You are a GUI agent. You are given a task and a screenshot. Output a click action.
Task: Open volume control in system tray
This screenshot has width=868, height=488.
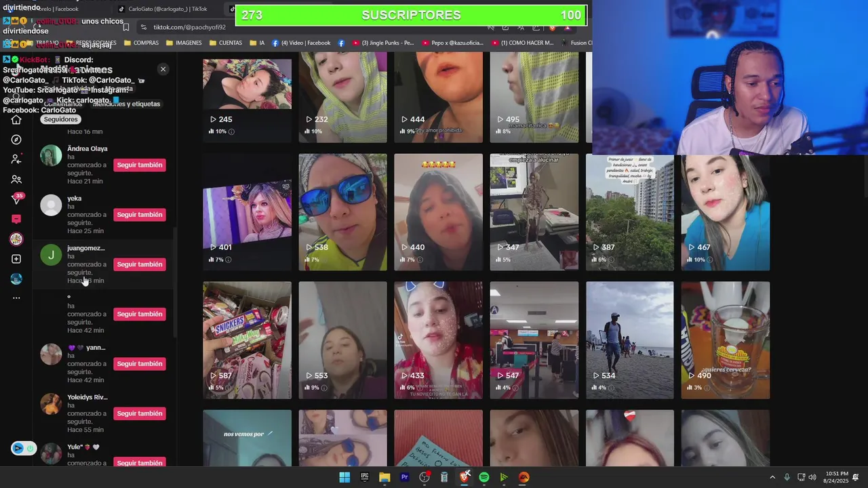point(812,477)
